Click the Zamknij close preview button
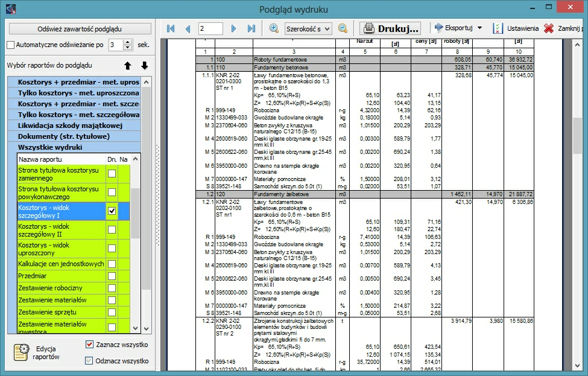 point(563,28)
